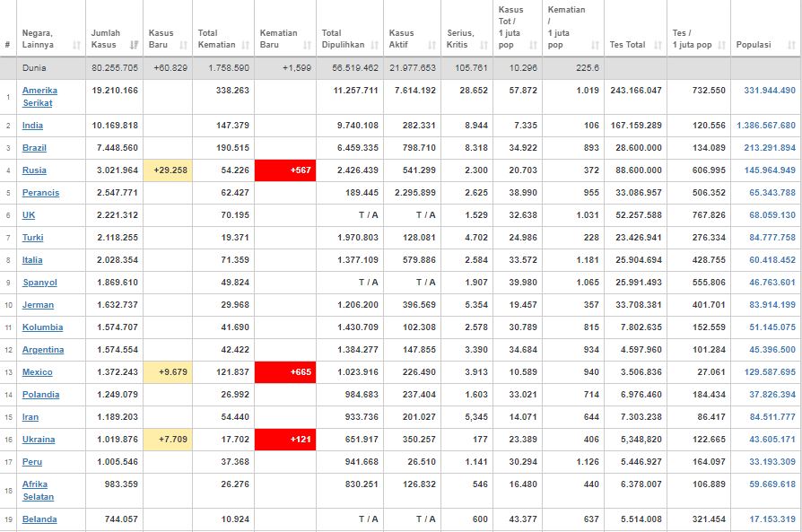Open the Perancis country link
The image size is (802, 532).
point(41,193)
